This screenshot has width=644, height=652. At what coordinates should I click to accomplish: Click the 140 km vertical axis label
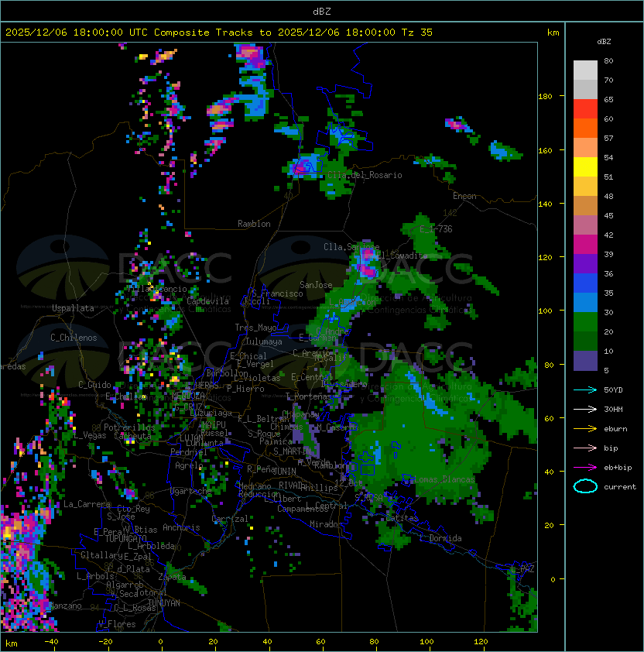tap(545, 204)
